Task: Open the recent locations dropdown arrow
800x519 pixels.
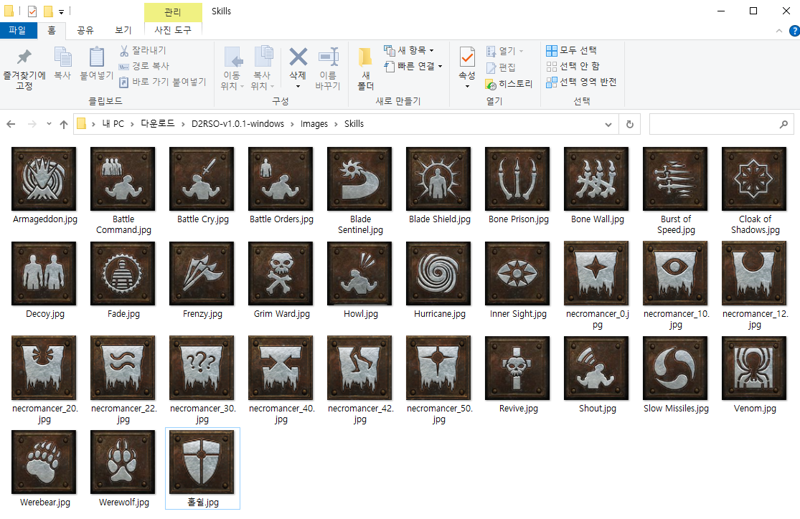Action: [x=49, y=124]
